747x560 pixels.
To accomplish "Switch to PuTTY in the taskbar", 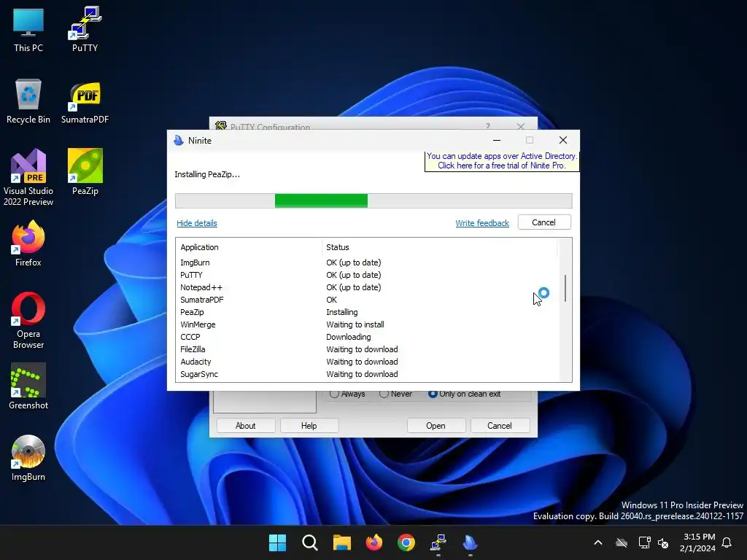I will coord(438,542).
